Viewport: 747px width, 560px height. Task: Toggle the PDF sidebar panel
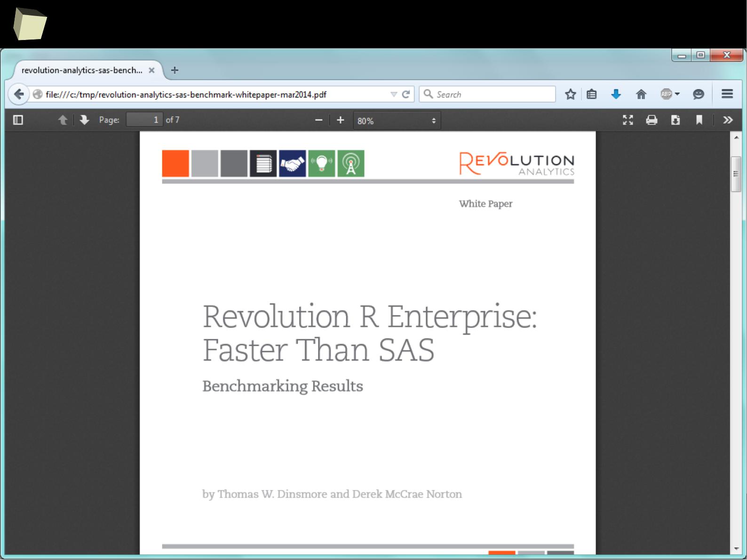coord(18,120)
